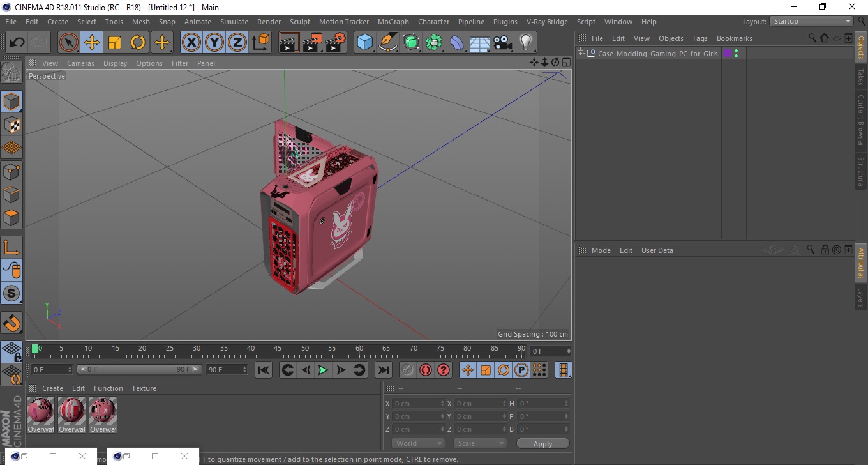Open the Scale mode dropdown

click(x=480, y=443)
